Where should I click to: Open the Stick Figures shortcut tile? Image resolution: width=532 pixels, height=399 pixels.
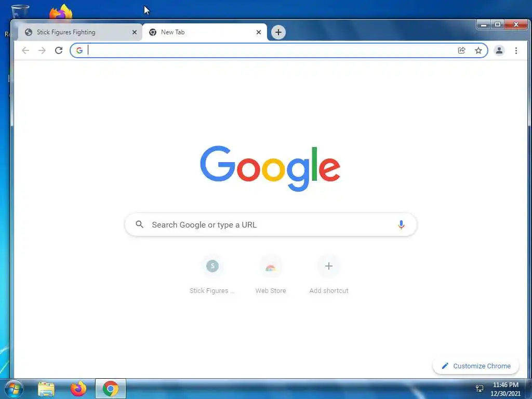[212, 274]
